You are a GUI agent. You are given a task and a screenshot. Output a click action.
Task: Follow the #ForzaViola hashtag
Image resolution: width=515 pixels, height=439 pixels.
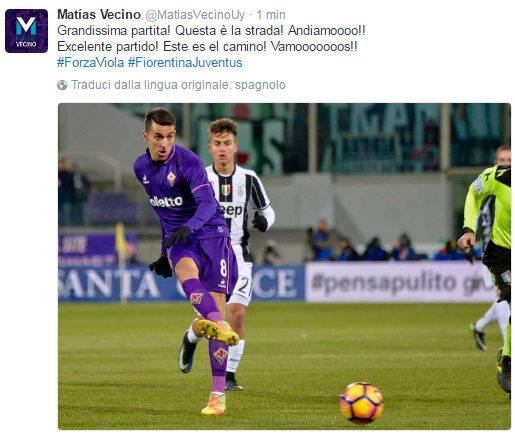click(90, 63)
